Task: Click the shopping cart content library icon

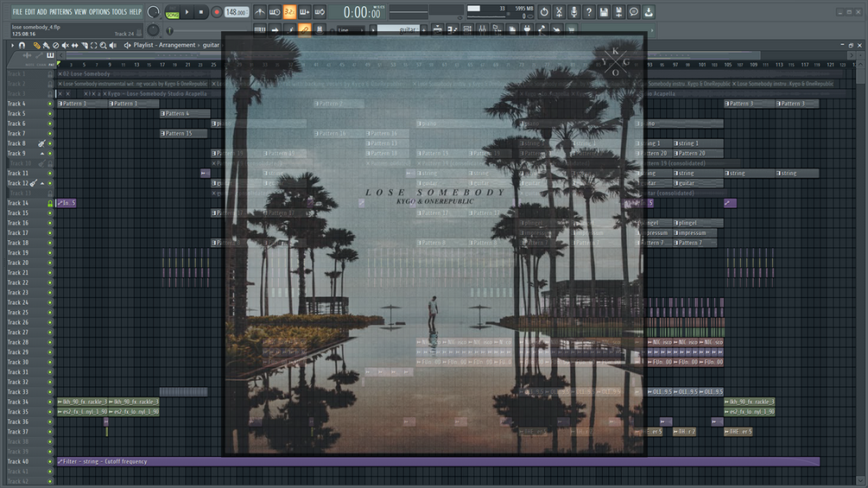Action: point(571,30)
